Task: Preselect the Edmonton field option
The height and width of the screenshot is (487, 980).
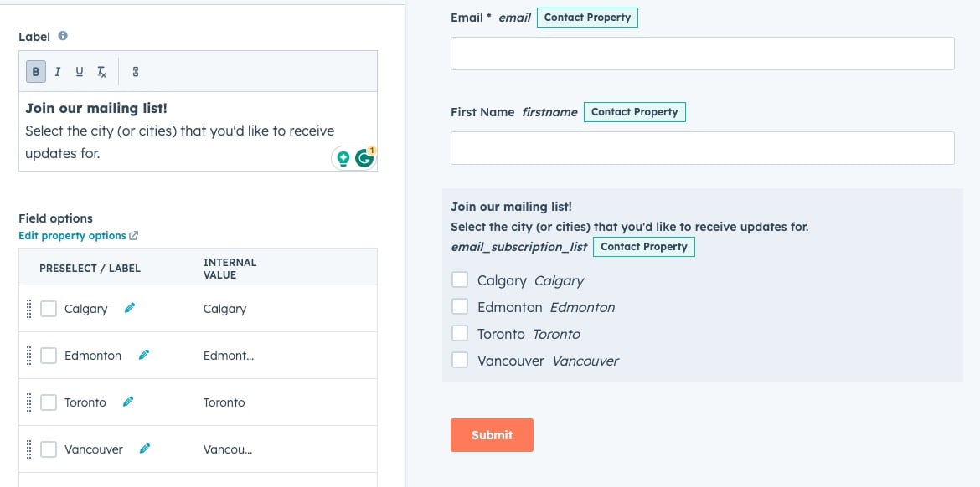Action: [x=49, y=355]
